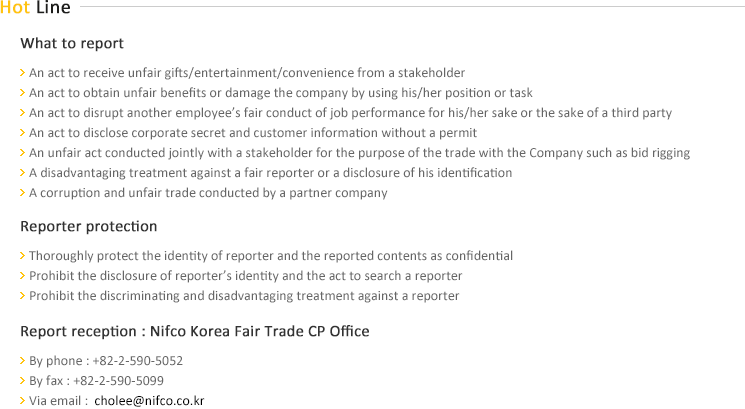745x409 pixels.
Task: Click text about prohibiting disclosure of reporter's identity
Action: click(246, 276)
